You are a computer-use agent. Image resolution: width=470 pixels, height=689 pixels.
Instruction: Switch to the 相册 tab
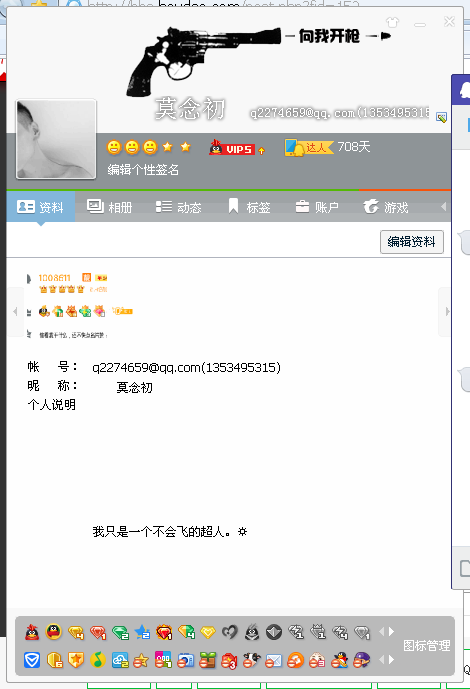(x=110, y=207)
